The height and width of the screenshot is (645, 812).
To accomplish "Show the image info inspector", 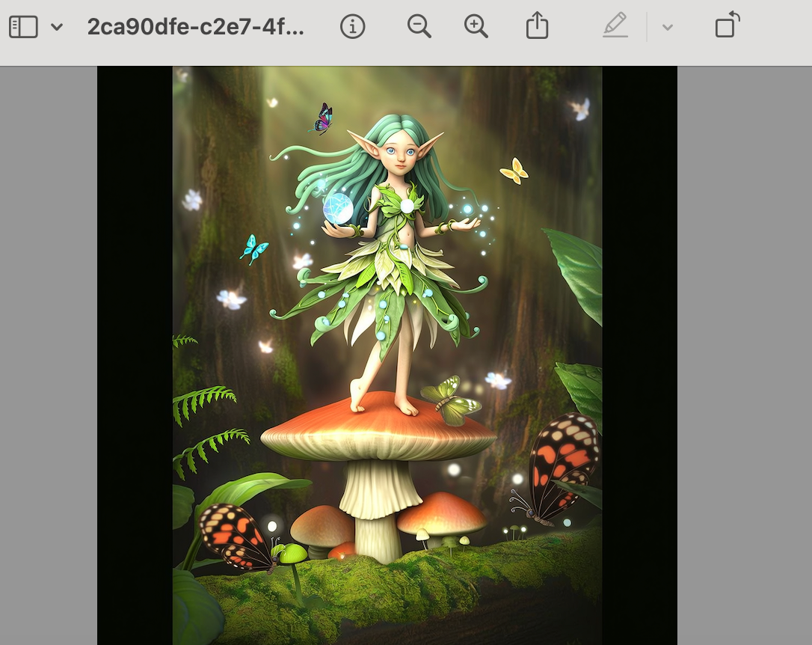I will tap(353, 26).
